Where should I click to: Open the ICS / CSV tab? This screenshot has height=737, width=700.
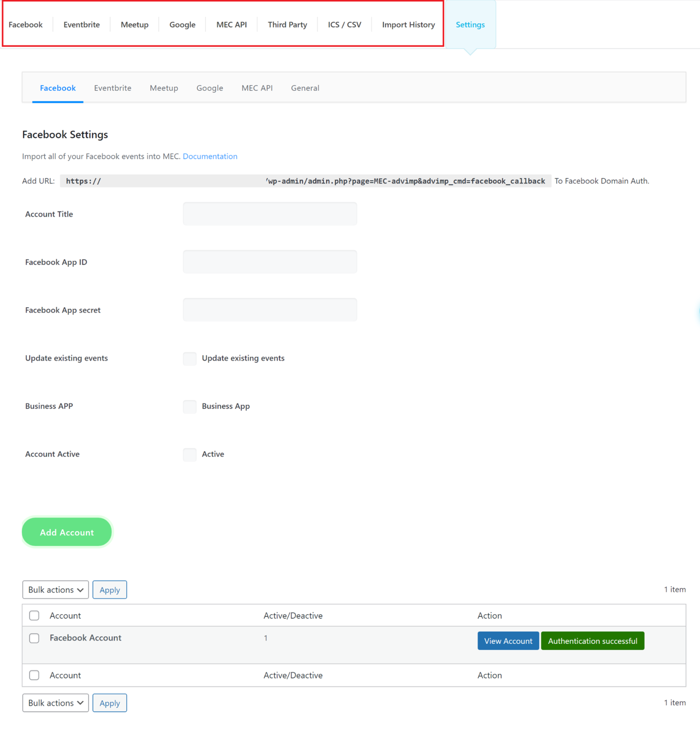pos(344,24)
